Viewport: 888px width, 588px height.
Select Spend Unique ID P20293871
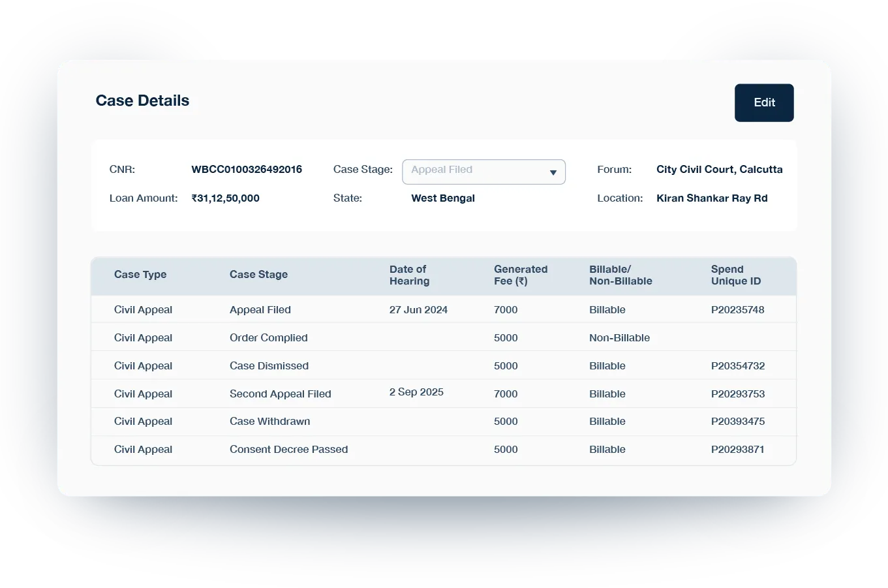pyautogui.click(x=738, y=450)
